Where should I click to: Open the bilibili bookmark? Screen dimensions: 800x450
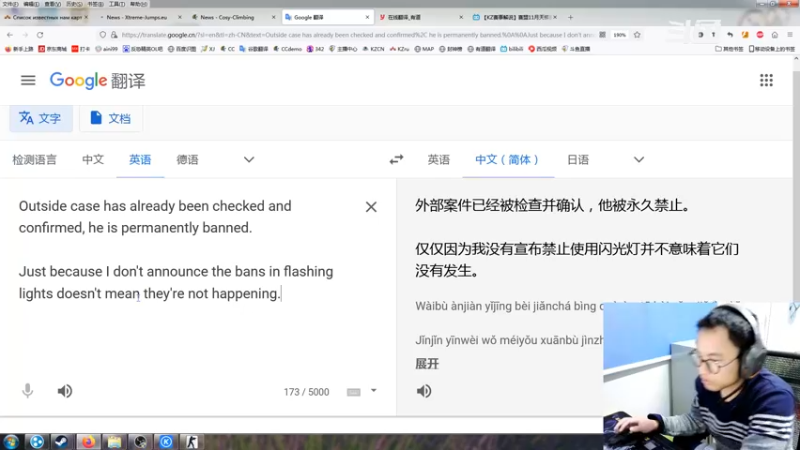pos(512,49)
